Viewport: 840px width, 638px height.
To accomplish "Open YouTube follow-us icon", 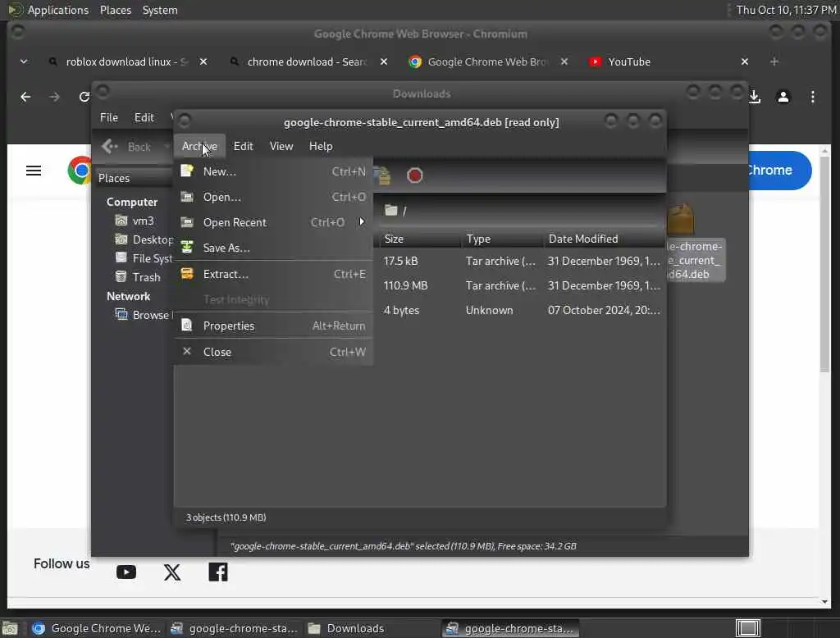I will (x=126, y=572).
